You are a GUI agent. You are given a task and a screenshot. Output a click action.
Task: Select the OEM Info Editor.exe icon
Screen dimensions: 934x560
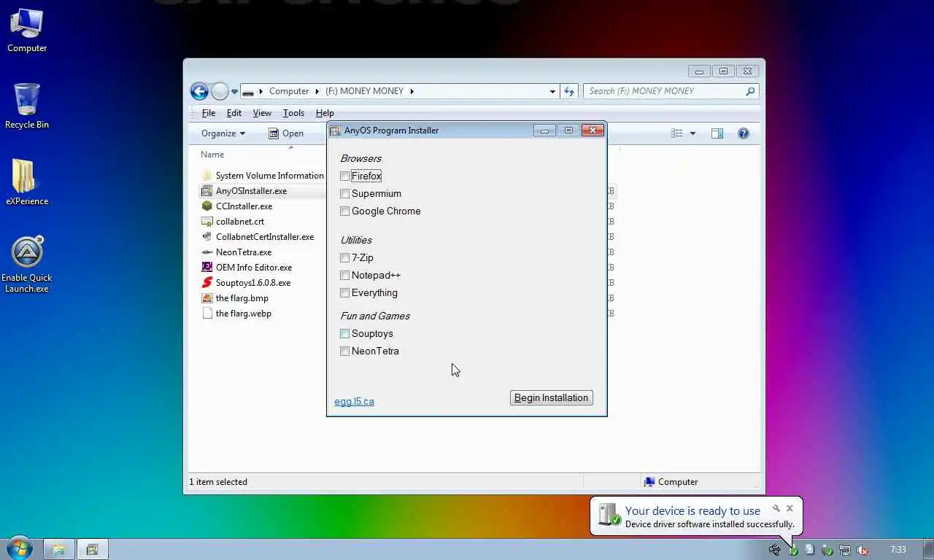(207, 268)
